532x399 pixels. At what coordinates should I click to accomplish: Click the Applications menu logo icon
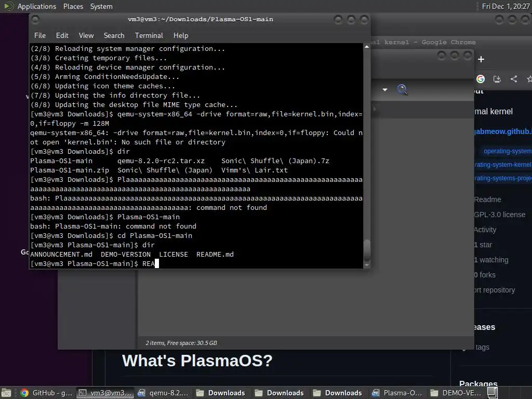click(x=8, y=6)
